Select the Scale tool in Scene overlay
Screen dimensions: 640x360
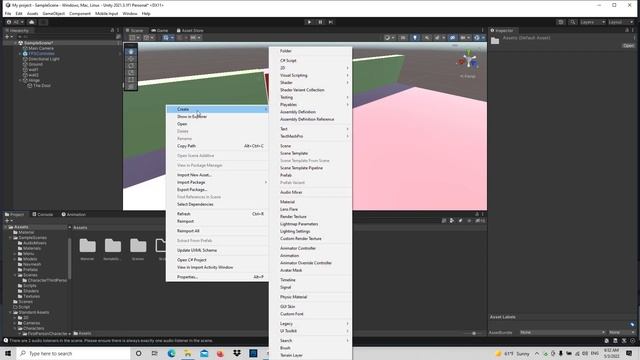pyautogui.click(x=131, y=73)
